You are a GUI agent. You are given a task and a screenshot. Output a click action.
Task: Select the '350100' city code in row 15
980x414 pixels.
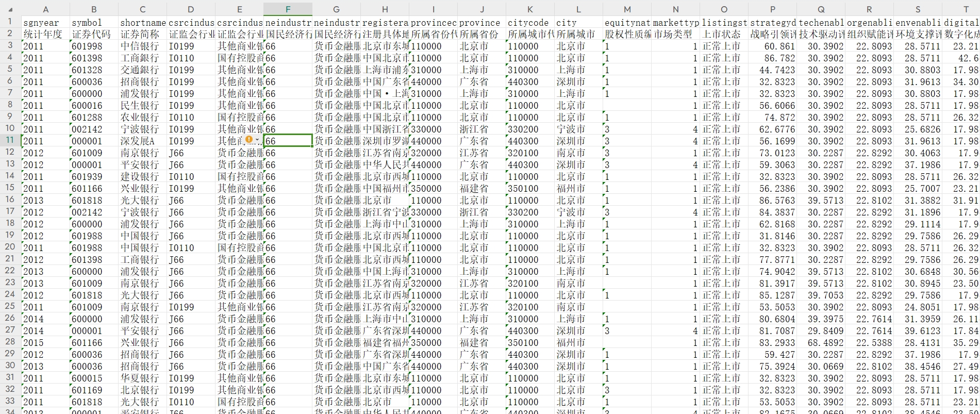click(530, 188)
